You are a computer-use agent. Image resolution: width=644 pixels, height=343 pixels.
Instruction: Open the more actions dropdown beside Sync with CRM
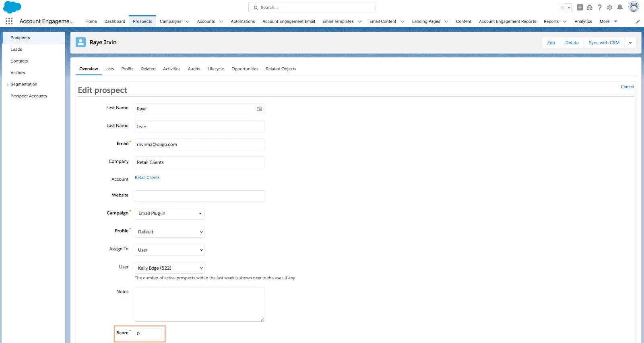tap(630, 43)
